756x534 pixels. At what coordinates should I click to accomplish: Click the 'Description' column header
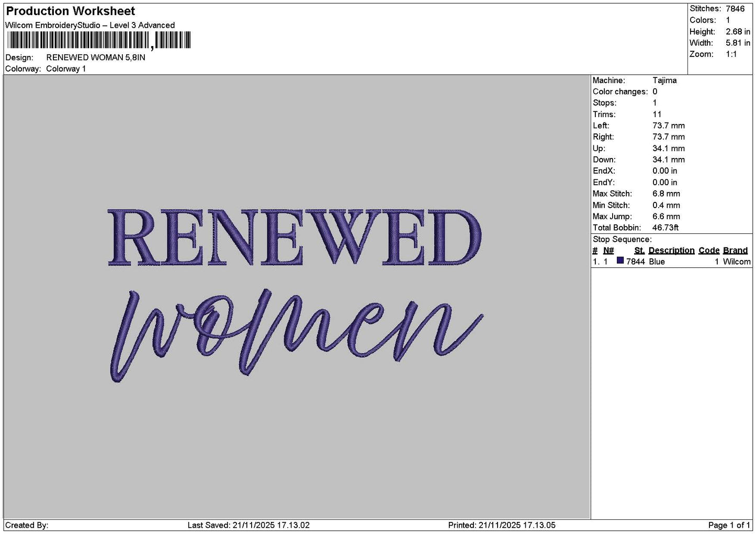[671, 251]
